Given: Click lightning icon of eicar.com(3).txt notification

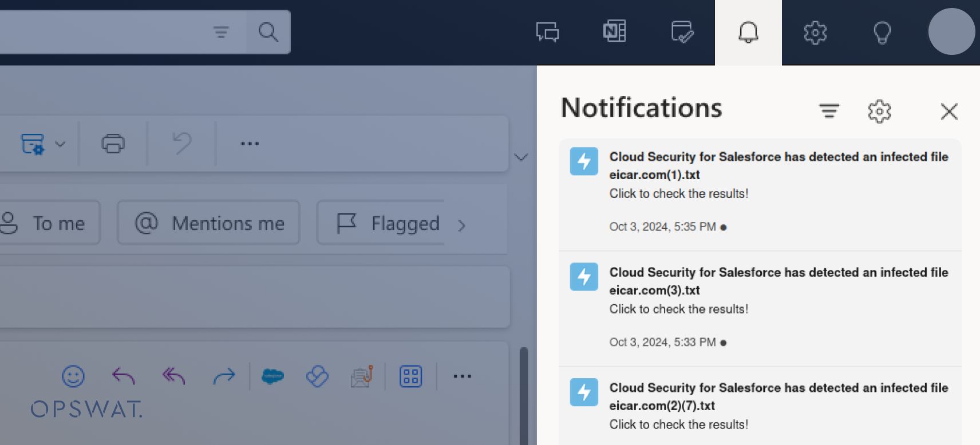Looking at the screenshot, I should (x=584, y=277).
